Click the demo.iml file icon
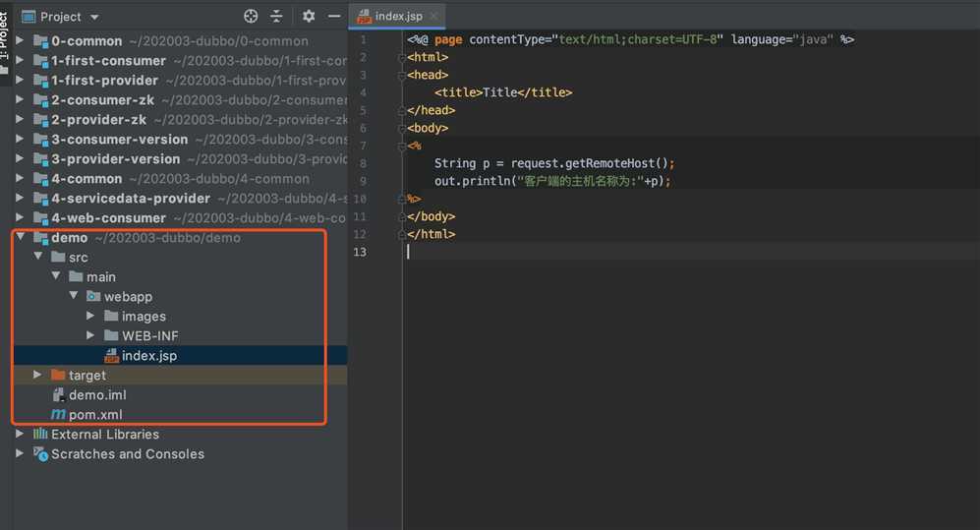 point(58,395)
